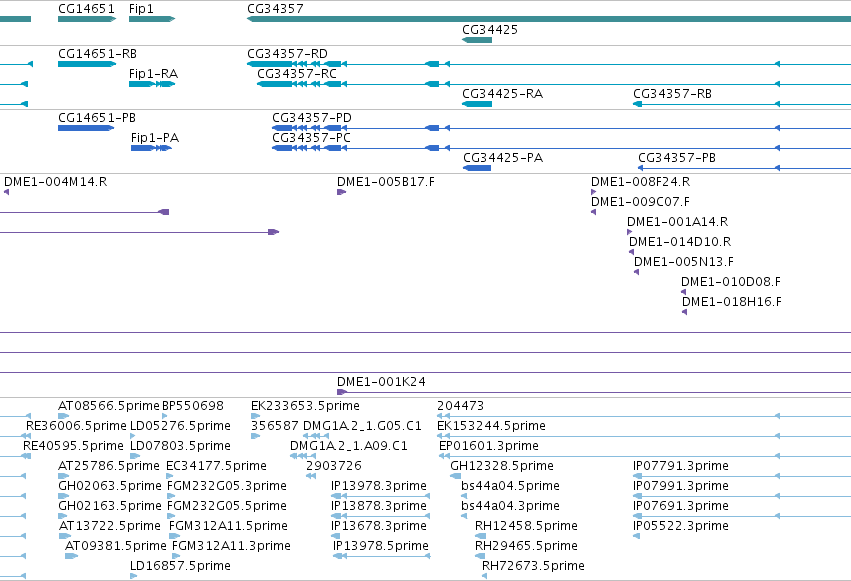Select the RH29465.5prime EST label
This screenshot has width=851, height=581.
tap(526, 546)
